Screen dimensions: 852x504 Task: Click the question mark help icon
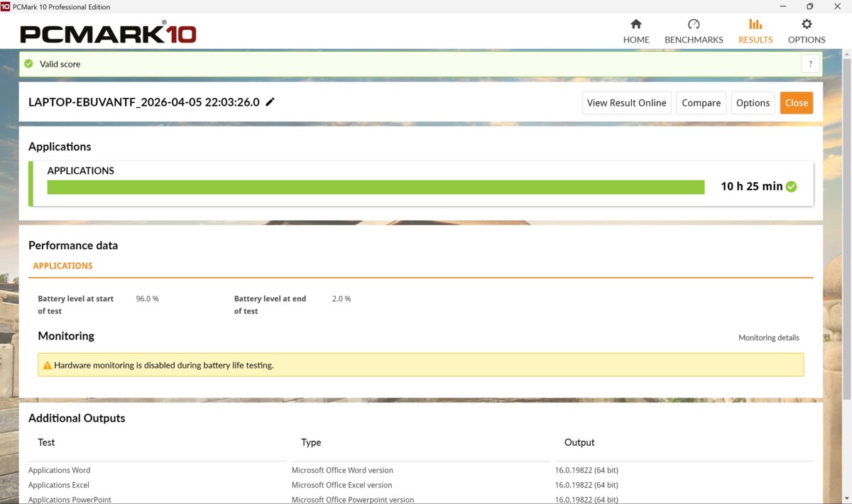tap(811, 64)
